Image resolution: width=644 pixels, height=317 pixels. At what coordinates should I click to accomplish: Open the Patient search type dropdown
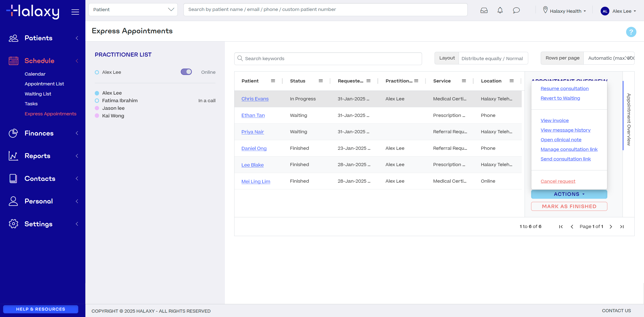pos(133,9)
